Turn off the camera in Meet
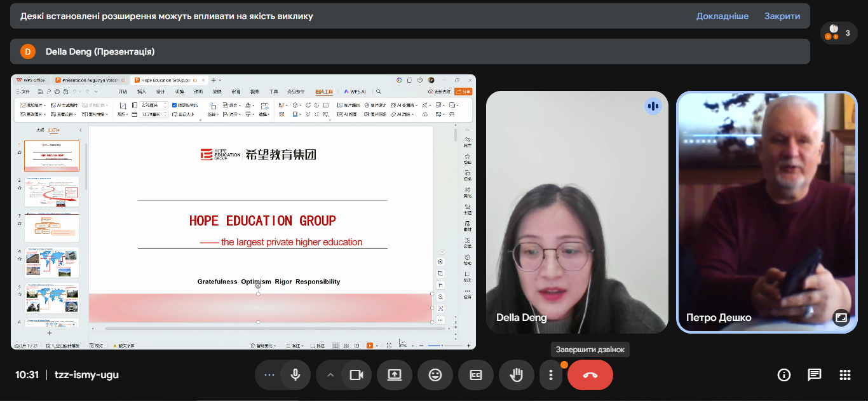The height and width of the screenshot is (401, 868). (356, 375)
